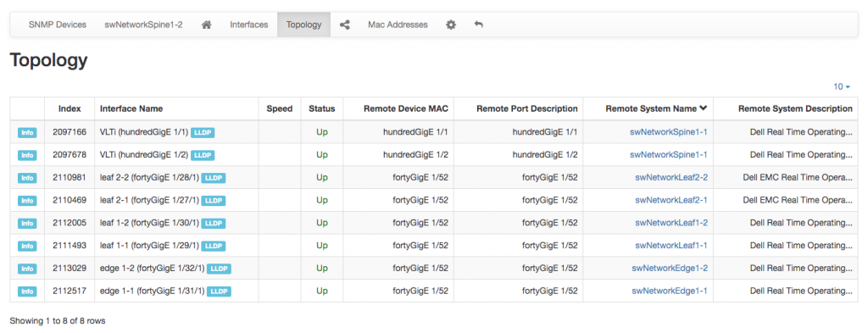
Task: Click Info badge for leaf 1-2 row
Action: 27,224
